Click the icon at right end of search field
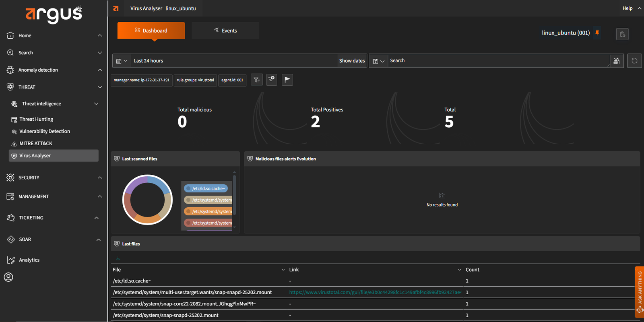The width and height of the screenshot is (644, 322). pyautogui.click(x=617, y=61)
